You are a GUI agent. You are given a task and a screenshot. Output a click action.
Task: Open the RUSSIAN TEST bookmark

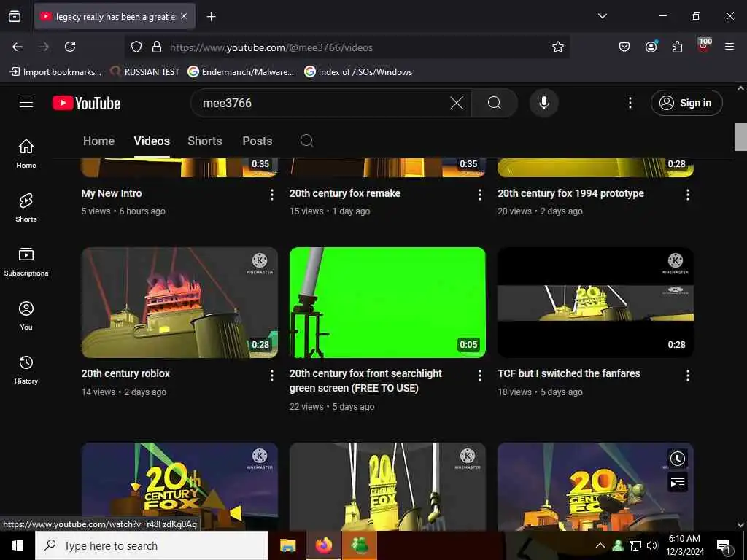144,72
